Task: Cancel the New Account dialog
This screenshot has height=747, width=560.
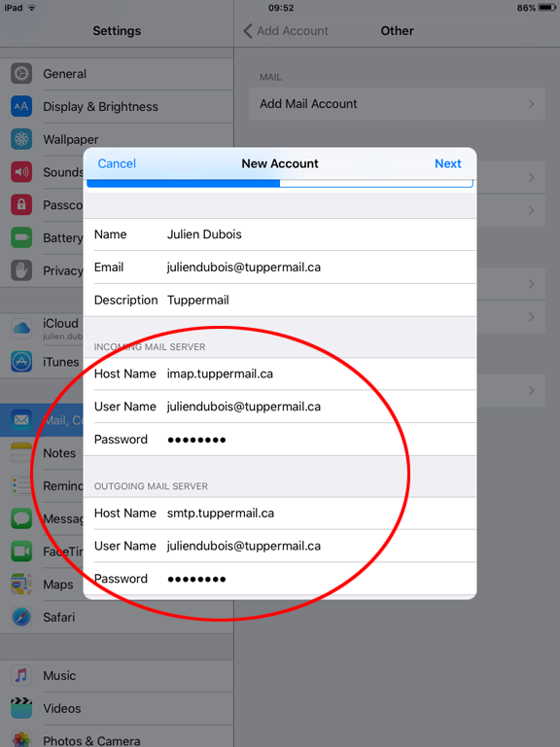Action: (x=117, y=163)
